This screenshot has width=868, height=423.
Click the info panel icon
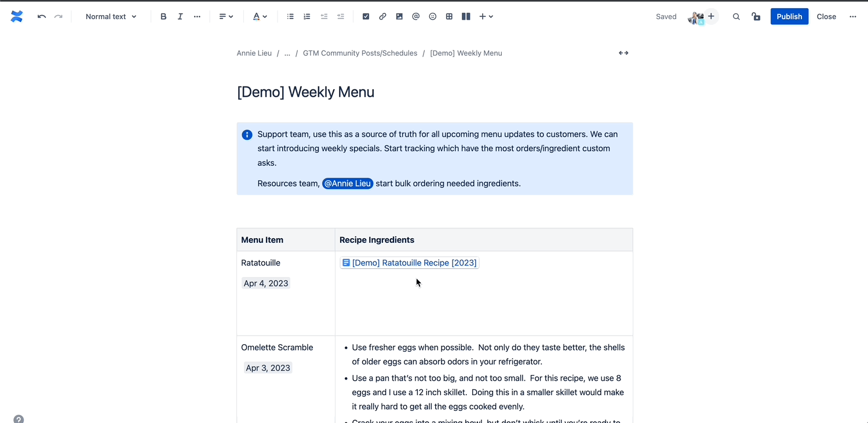click(x=247, y=135)
